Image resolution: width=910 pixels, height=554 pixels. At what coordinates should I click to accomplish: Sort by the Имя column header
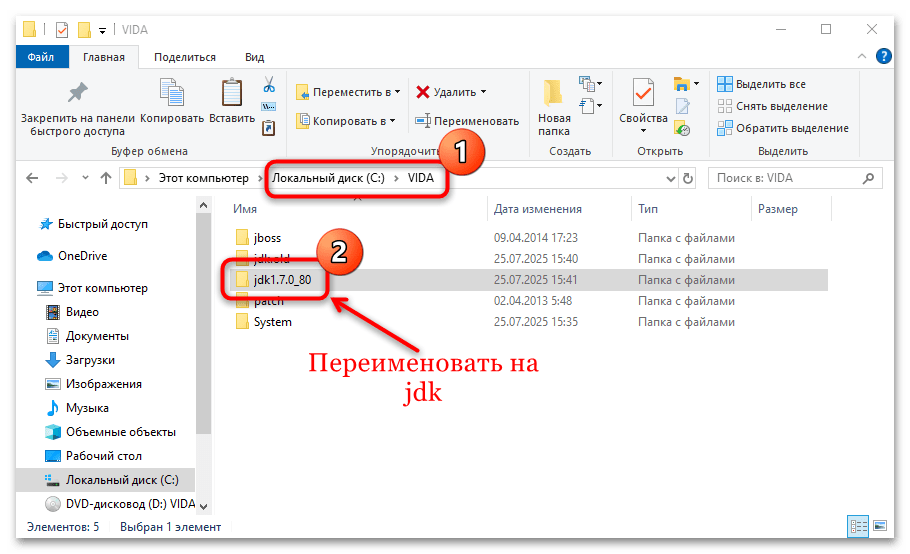[245, 209]
